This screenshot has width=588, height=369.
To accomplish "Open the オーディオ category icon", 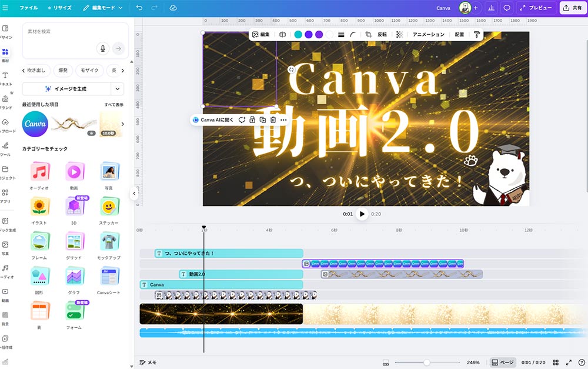I will coord(39,172).
